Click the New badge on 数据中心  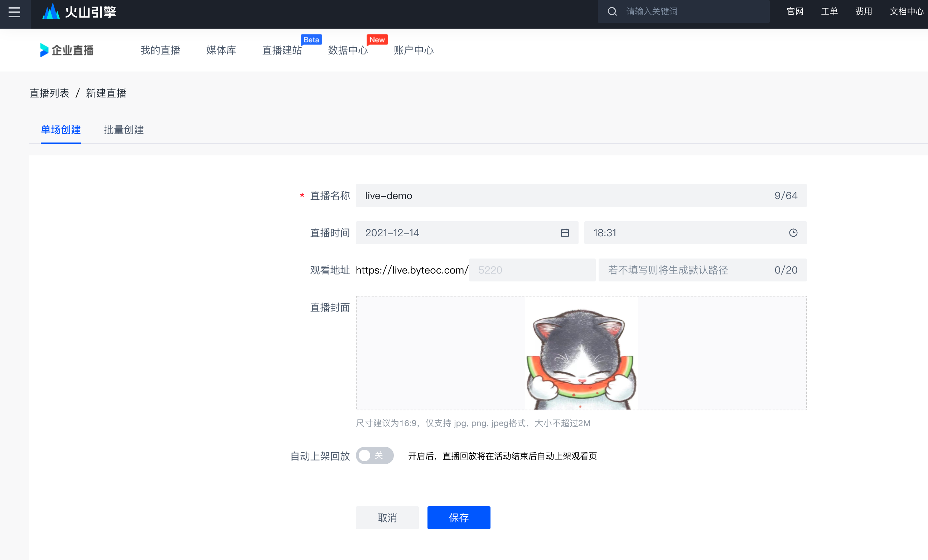coord(377,40)
